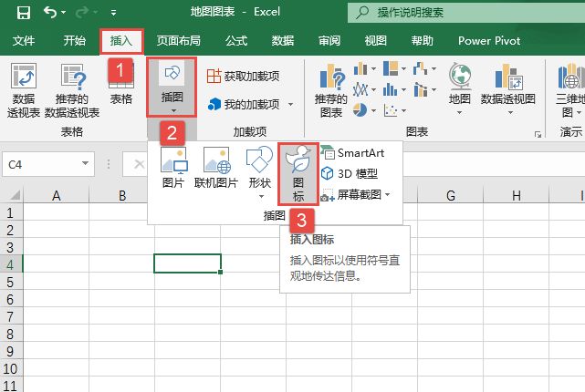The width and height of the screenshot is (585, 392).
Task: Open the 审阅 tab
Action: (x=329, y=40)
